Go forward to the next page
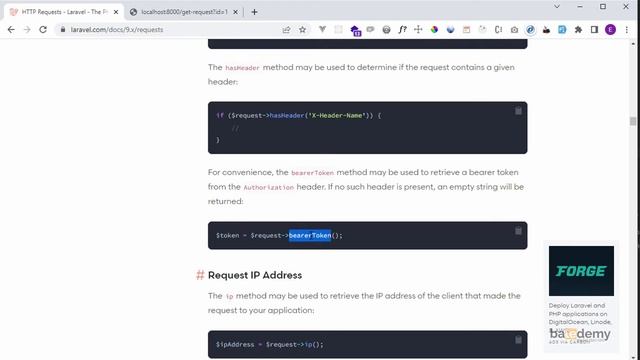Screen dimensions: 640x360 coord(27,29)
